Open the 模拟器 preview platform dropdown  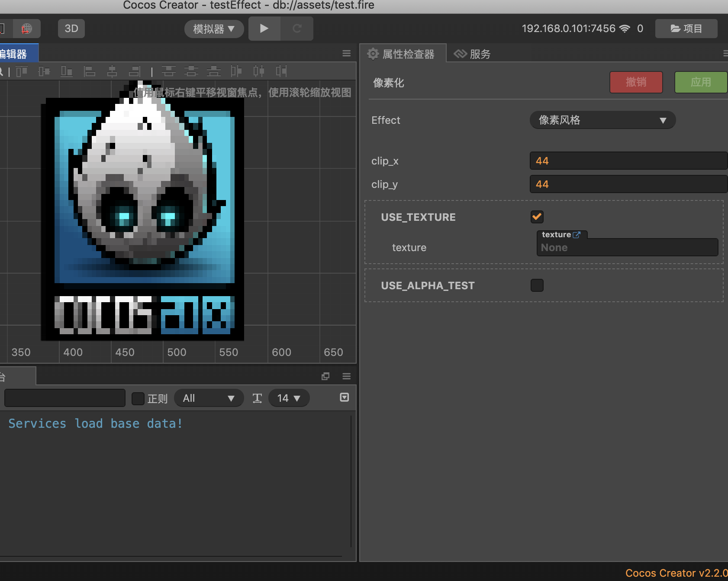[214, 29]
